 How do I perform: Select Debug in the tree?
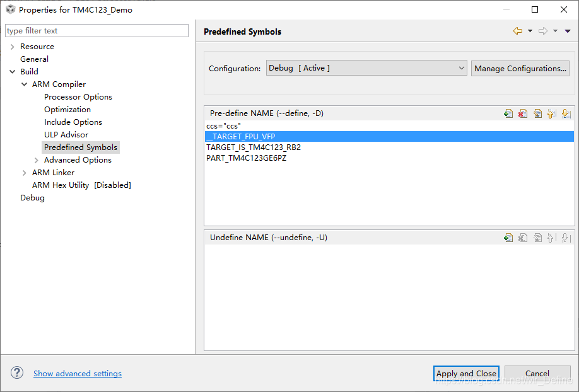click(x=32, y=197)
